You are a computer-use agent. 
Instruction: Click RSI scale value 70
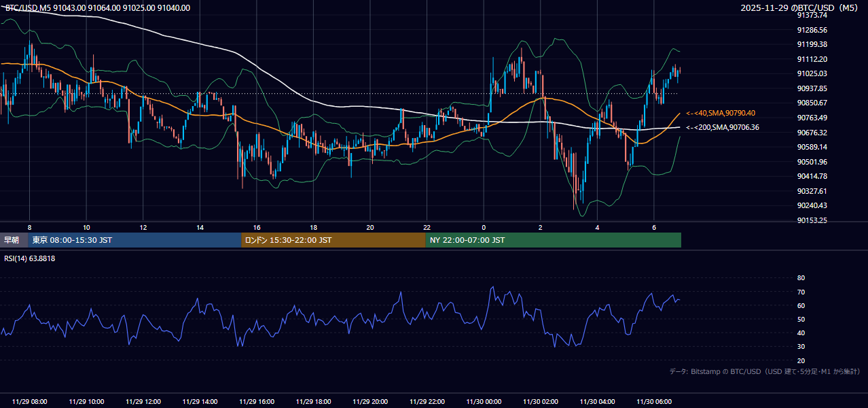(x=801, y=292)
